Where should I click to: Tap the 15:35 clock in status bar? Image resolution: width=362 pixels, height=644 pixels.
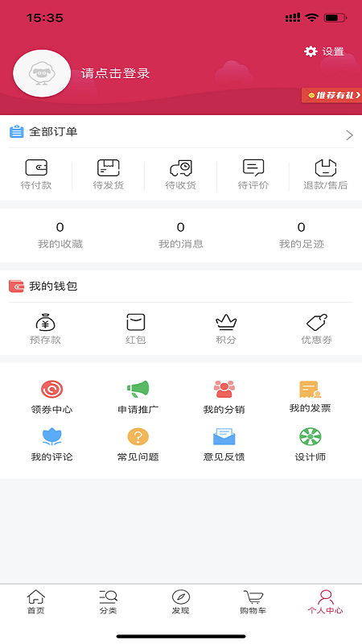45,18
